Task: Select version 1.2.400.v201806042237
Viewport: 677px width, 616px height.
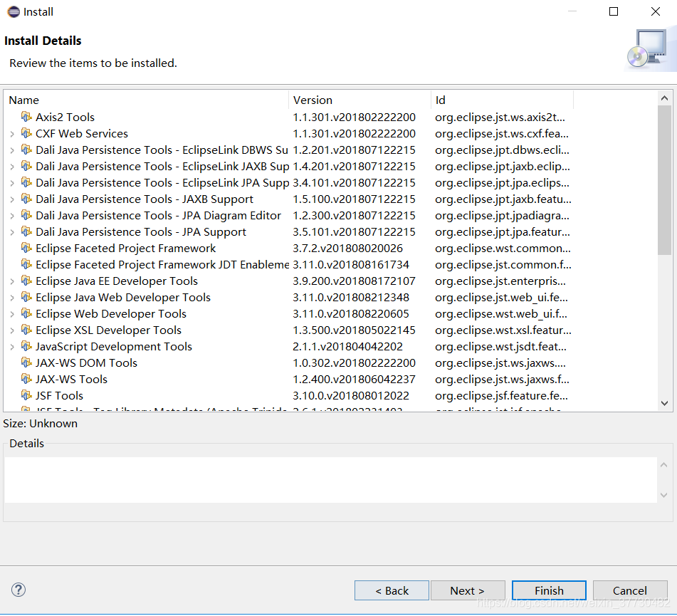Action: 354,380
